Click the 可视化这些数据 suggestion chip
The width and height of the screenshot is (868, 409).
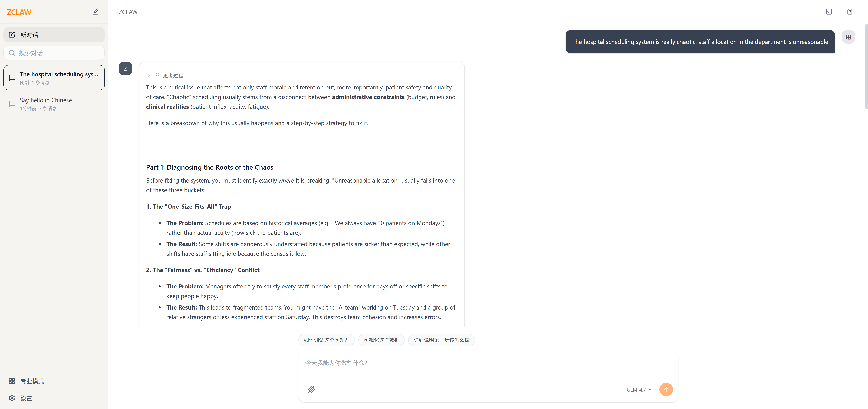381,340
